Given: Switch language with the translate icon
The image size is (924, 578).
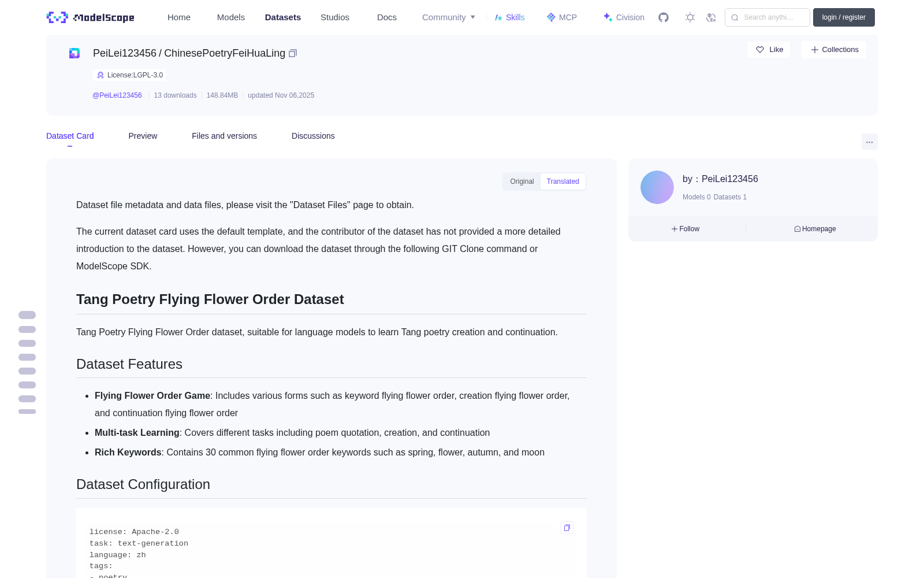Looking at the screenshot, I should (x=711, y=17).
